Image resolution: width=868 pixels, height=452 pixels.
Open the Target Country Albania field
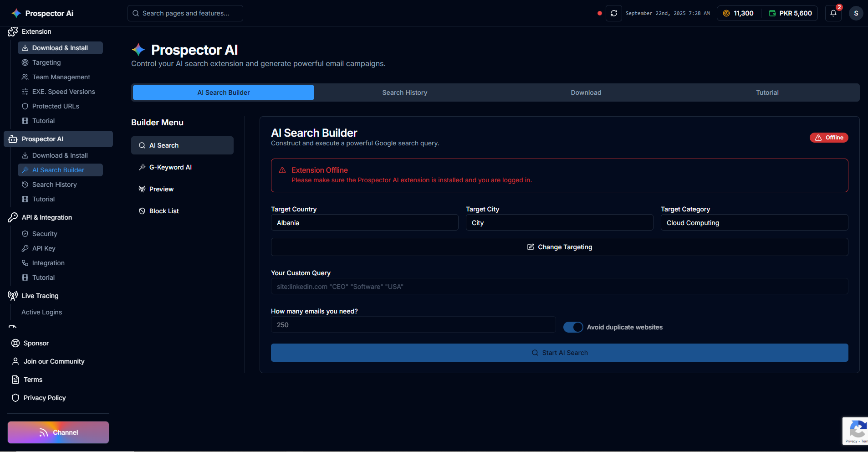(364, 223)
